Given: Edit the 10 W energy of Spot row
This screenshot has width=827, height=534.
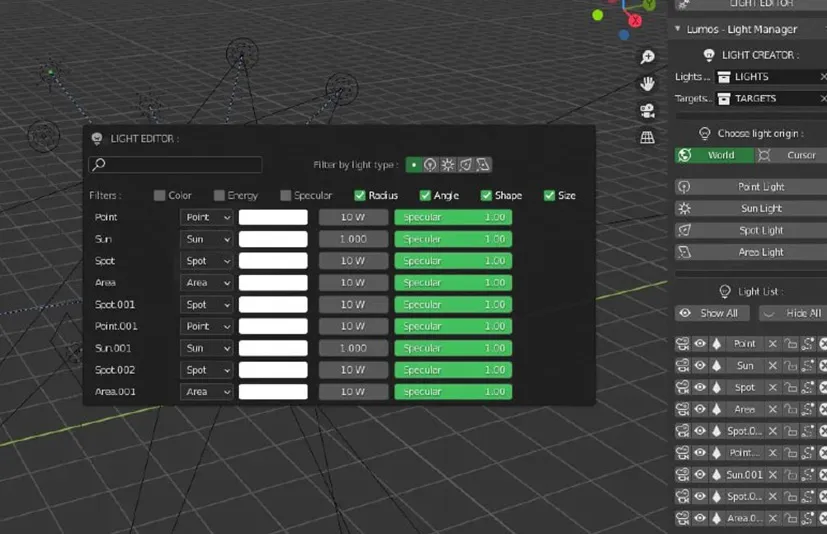Looking at the screenshot, I should [353, 261].
